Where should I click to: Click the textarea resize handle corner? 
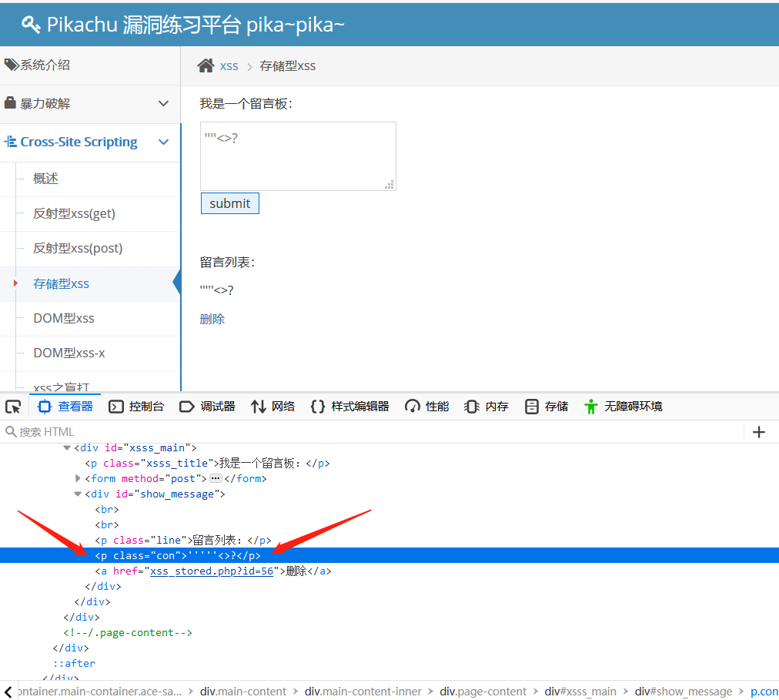pyautogui.click(x=390, y=185)
